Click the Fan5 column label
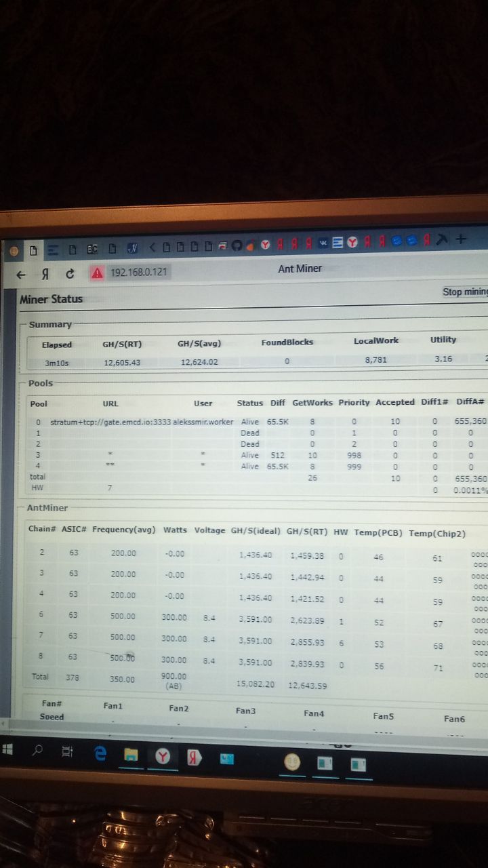This screenshot has height=868, width=488. pos(383,715)
